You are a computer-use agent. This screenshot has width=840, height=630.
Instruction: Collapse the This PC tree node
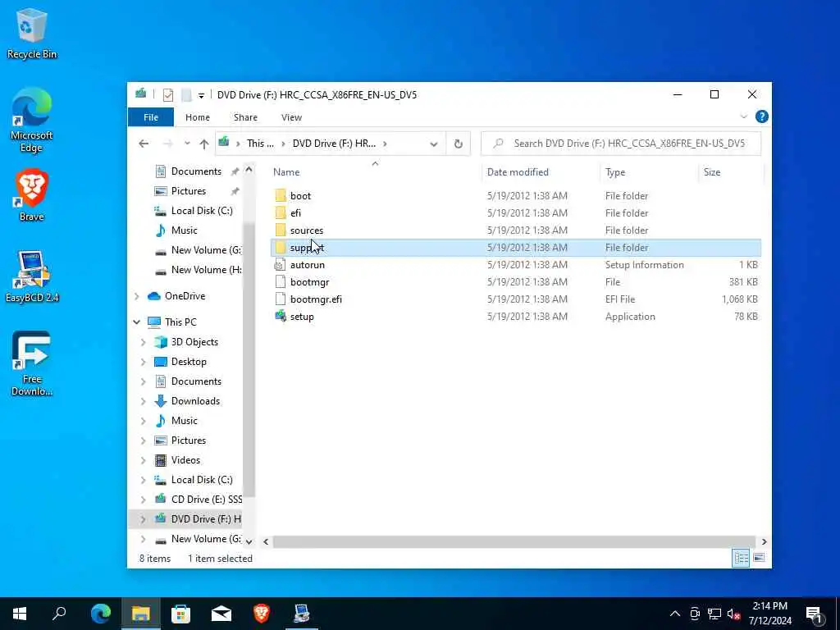(x=137, y=322)
